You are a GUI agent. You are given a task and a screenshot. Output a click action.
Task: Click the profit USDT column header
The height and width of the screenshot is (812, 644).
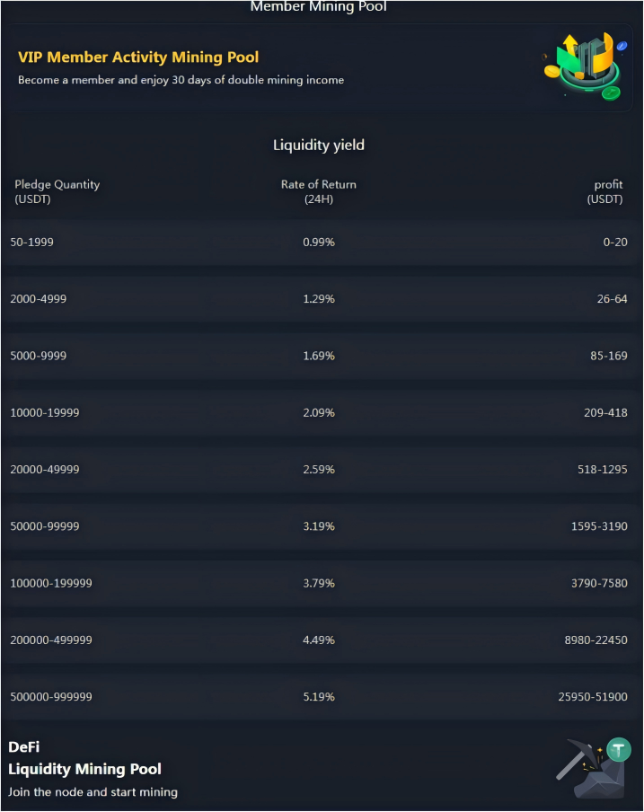(x=606, y=191)
